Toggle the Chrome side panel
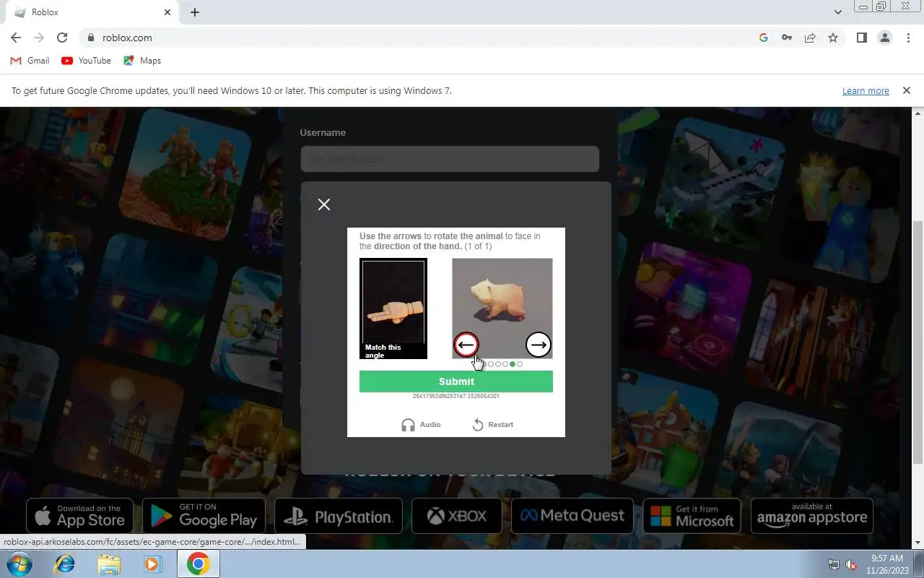The height and width of the screenshot is (578, 924). pyautogui.click(x=861, y=38)
